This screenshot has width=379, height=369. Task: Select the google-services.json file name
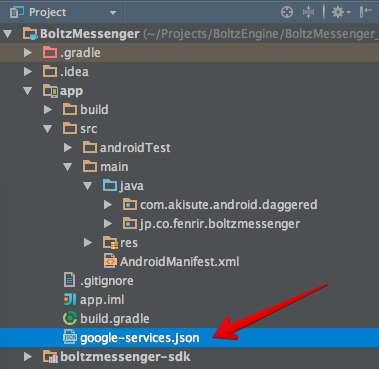pyautogui.click(x=140, y=338)
